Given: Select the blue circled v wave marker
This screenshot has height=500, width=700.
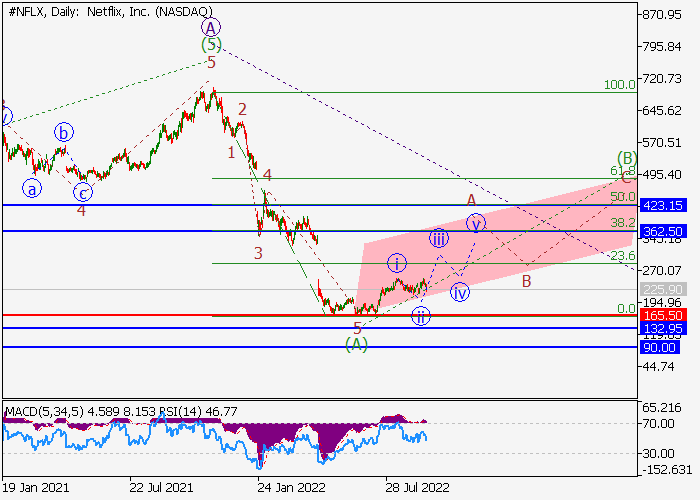Looking at the screenshot, I should [476, 222].
